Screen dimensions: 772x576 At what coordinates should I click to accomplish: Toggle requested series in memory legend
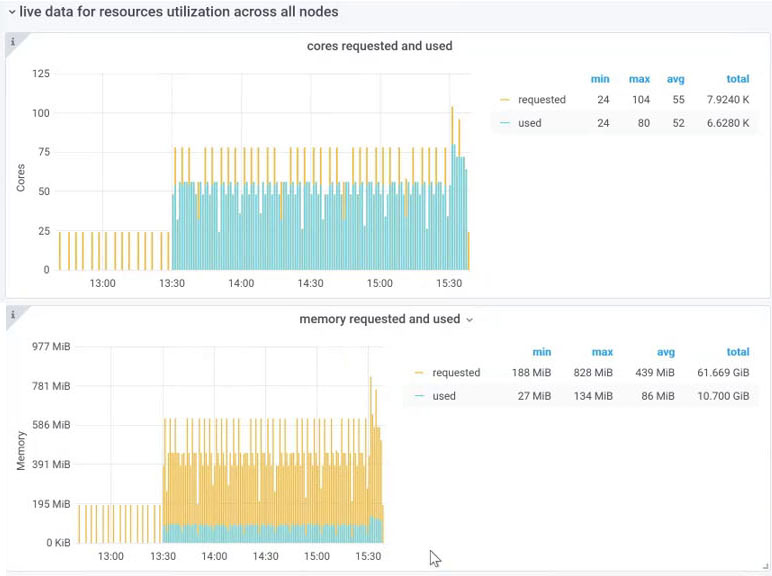pos(456,373)
